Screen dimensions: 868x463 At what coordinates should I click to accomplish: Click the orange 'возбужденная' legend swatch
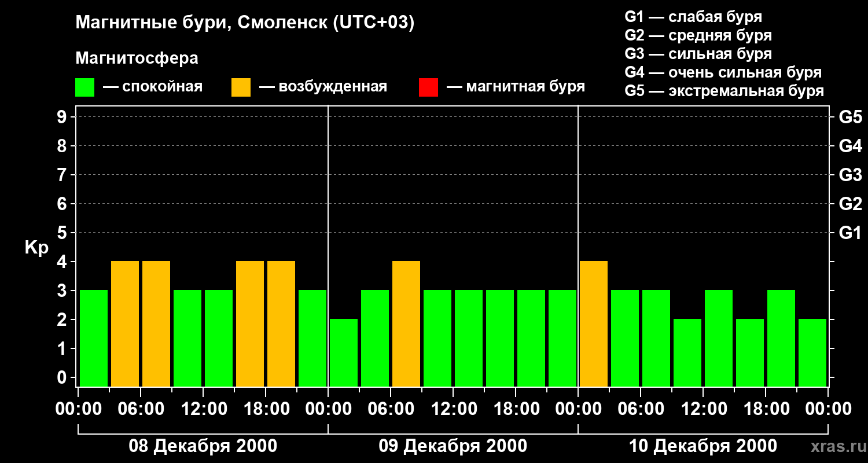click(x=241, y=87)
